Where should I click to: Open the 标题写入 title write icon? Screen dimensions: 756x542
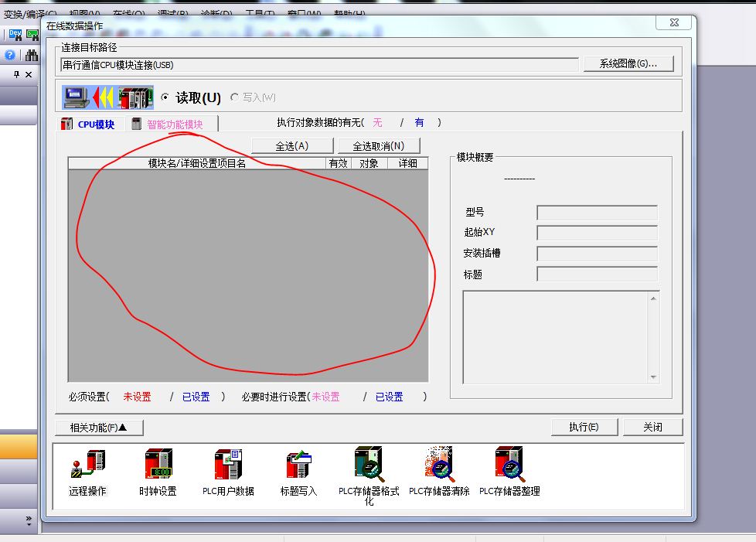point(298,466)
